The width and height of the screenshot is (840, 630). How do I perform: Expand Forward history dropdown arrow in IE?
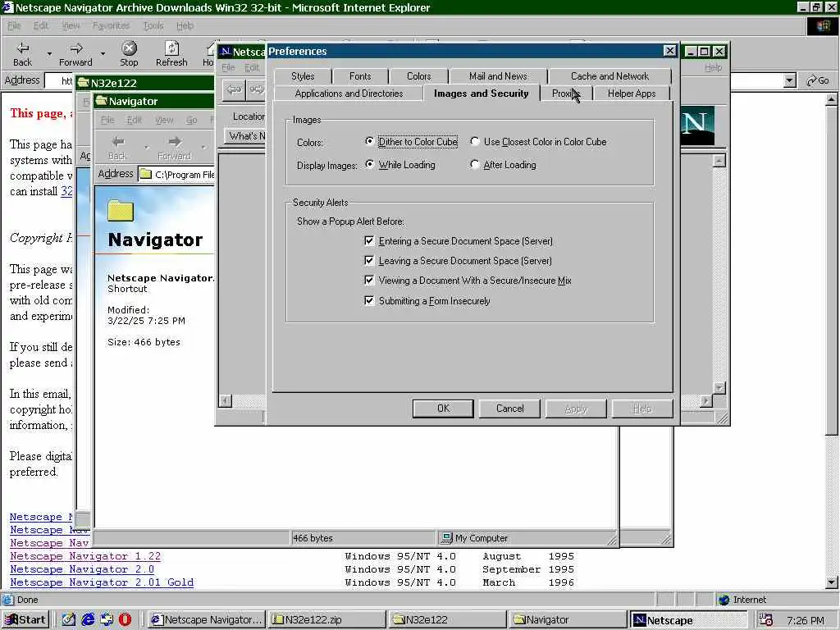(103, 53)
